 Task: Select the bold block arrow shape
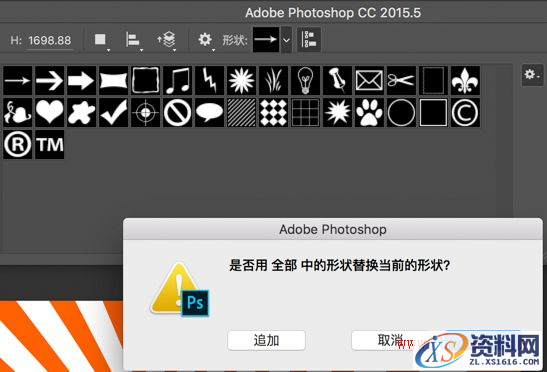(x=82, y=81)
